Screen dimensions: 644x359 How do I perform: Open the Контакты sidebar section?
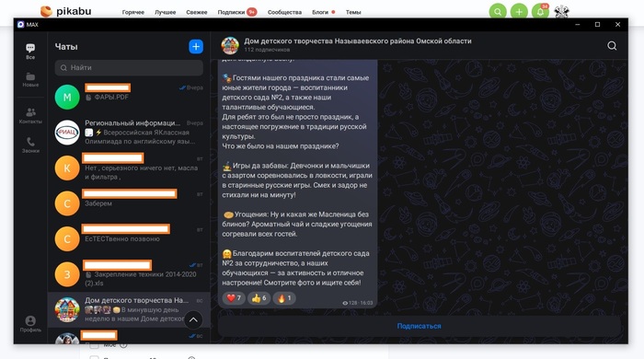pos(30,115)
